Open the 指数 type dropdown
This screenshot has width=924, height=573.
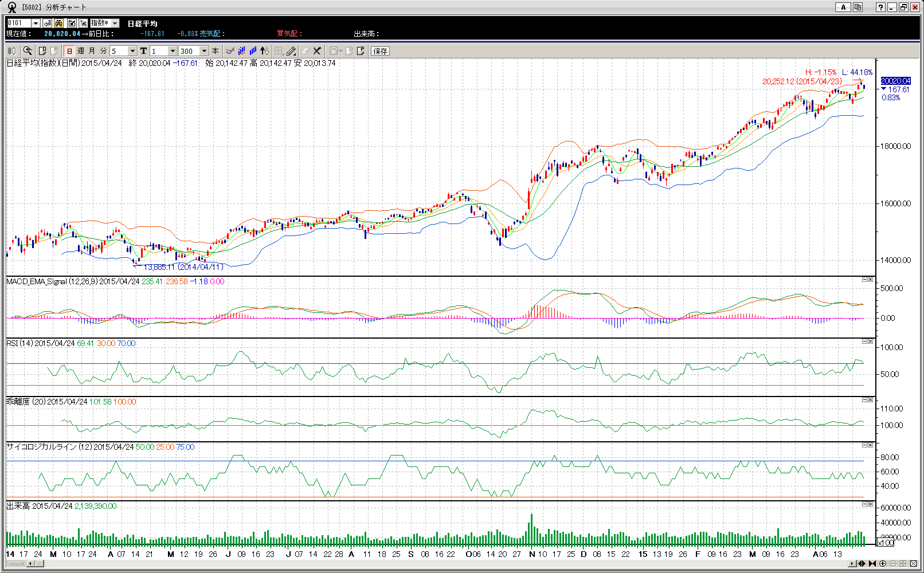pos(115,23)
